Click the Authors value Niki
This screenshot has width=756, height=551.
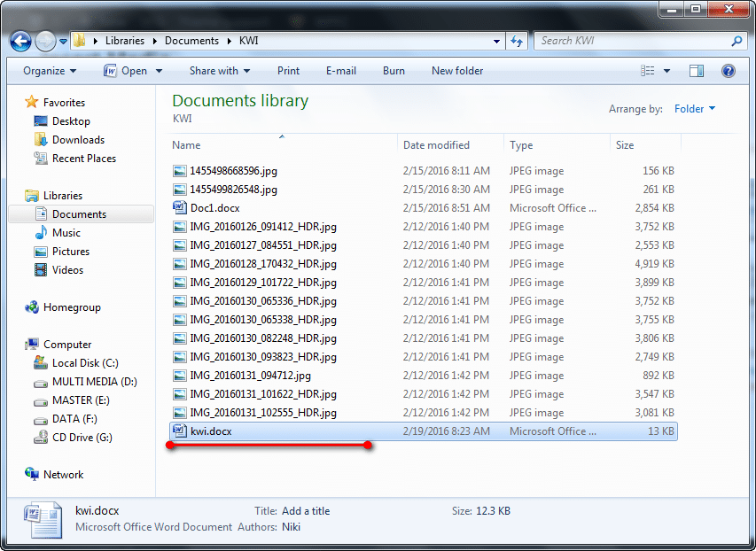tap(291, 527)
